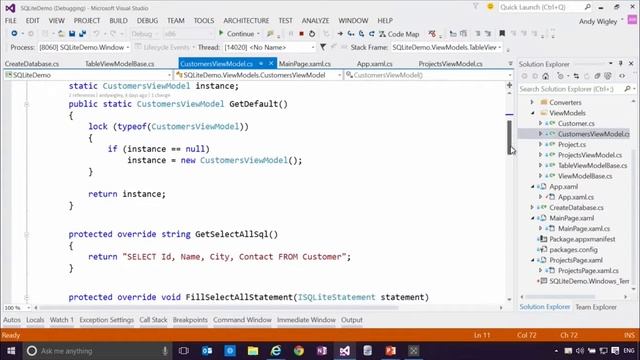This screenshot has height=360, width=640.
Task: Select ProjectsPage.xaml.cs file
Action: 588,271
